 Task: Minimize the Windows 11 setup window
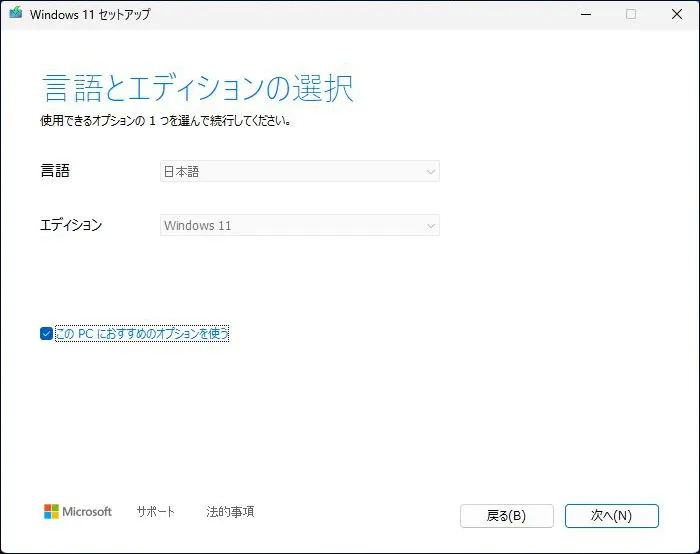(586, 14)
